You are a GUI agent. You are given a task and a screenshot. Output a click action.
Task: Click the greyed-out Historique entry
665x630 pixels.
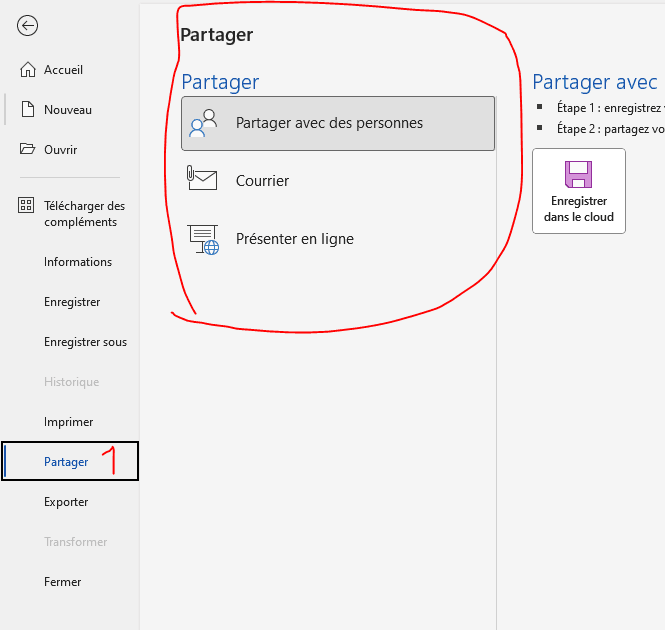coord(71,382)
